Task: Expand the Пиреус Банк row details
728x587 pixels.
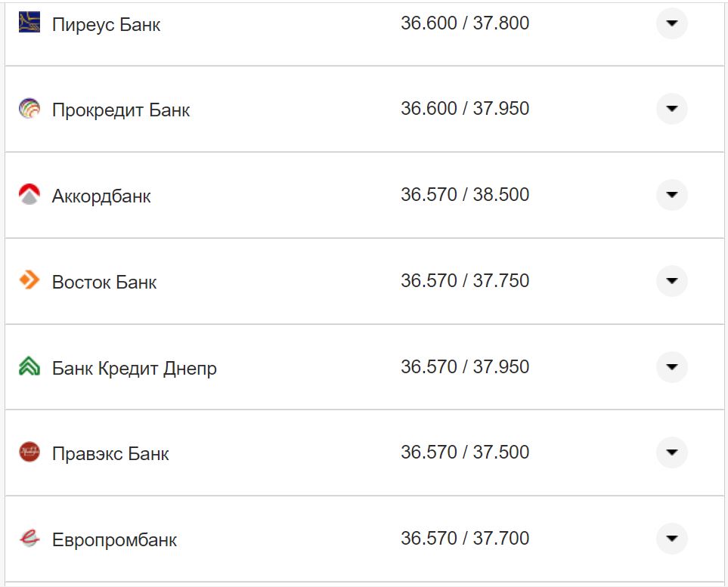Action: [671, 23]
